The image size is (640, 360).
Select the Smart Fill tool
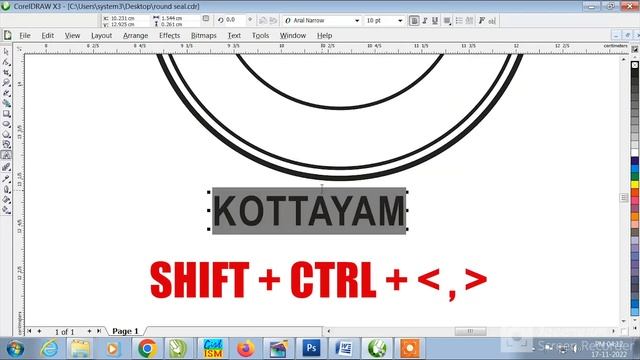6,103
